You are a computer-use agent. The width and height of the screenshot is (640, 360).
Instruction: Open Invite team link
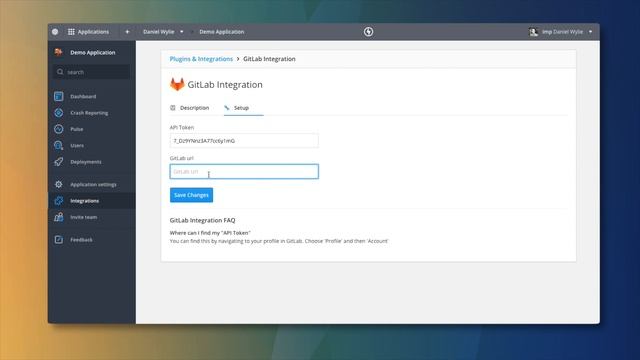click(84, 217)
